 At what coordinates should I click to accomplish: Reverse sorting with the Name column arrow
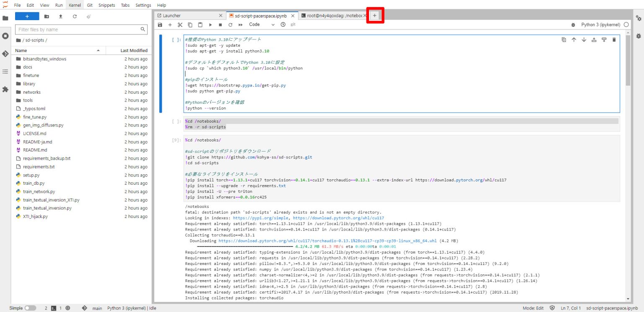coord(99,50)
